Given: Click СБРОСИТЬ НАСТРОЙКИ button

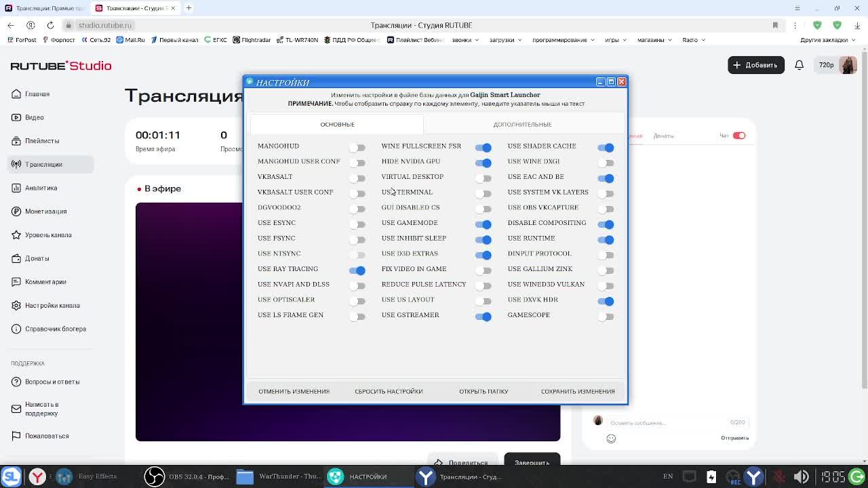Looking at the screenshot, I should 389,391.
